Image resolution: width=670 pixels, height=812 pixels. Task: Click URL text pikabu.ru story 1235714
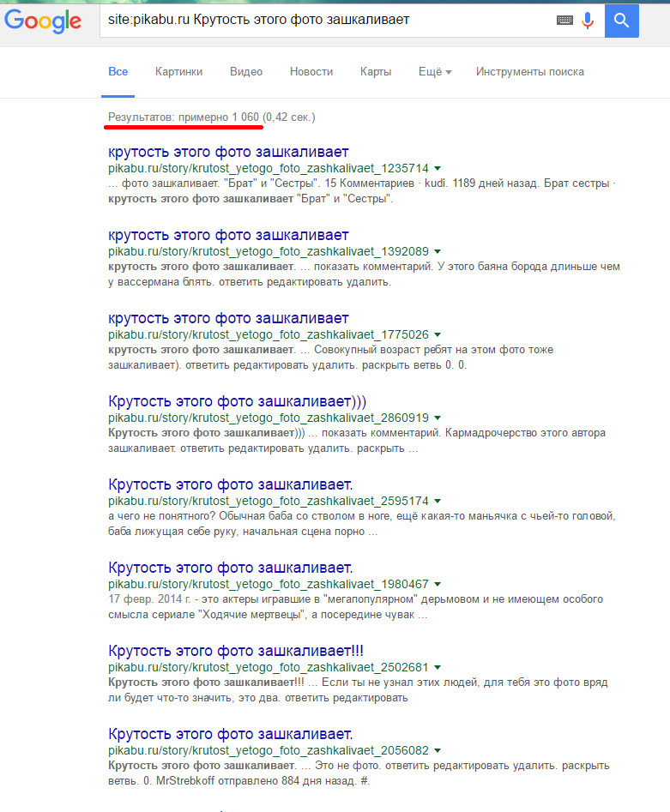pos(269,168)
